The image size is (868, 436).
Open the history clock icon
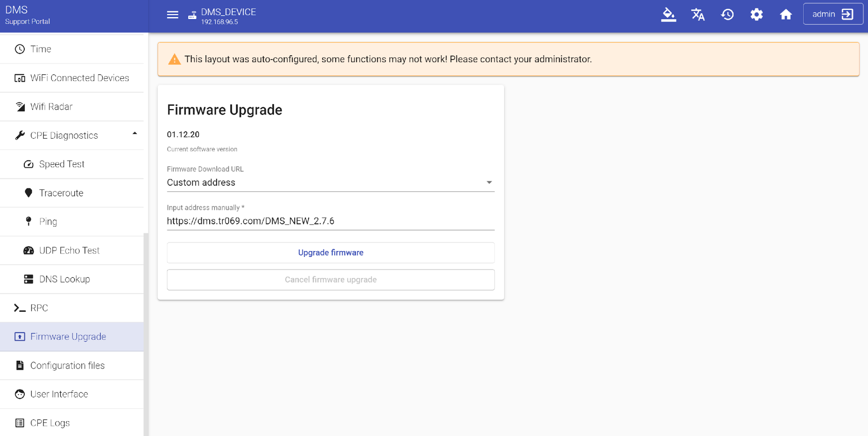[727, 15]
